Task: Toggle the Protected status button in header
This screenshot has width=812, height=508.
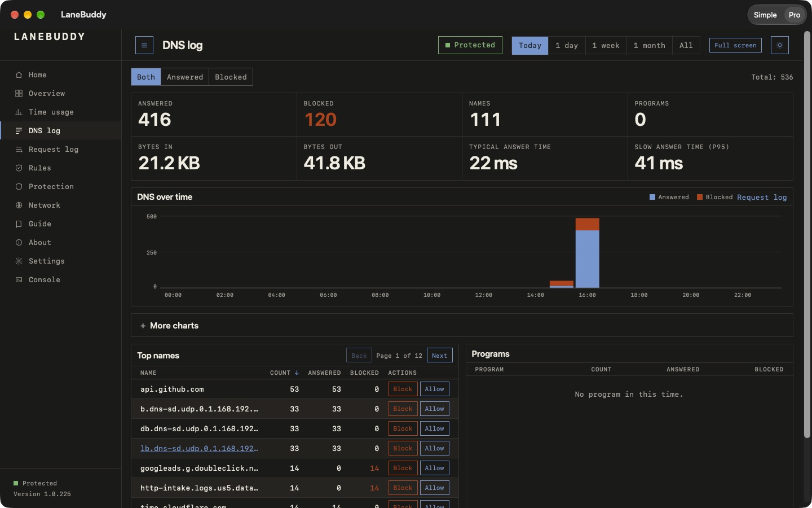Action: point(470,45)
